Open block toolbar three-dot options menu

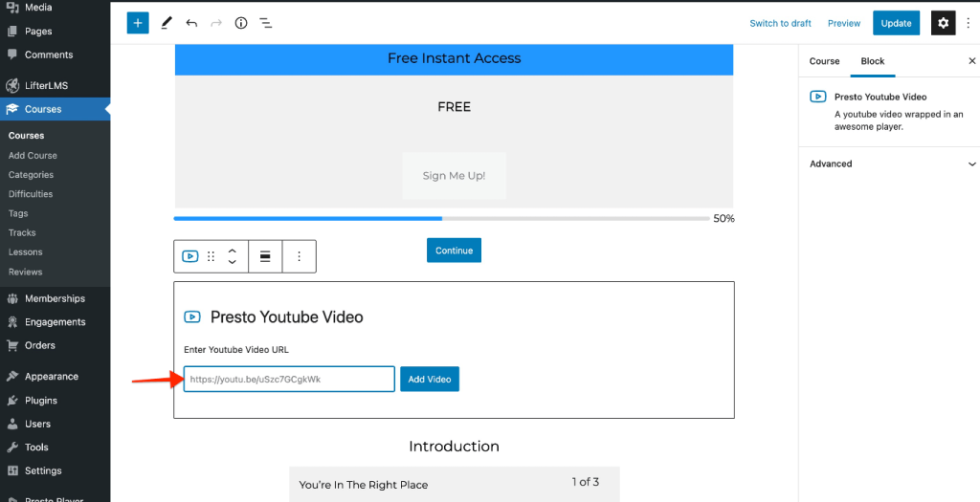point(299,256)
